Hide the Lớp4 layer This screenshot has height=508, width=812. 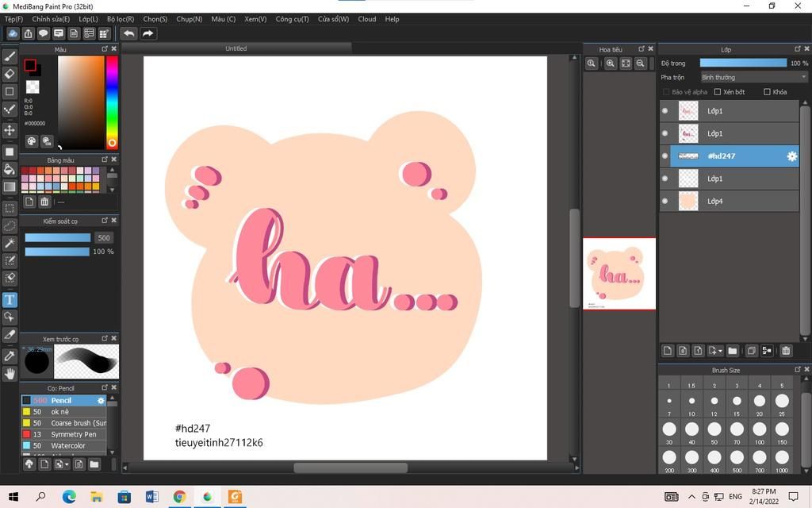pos(665,201)
